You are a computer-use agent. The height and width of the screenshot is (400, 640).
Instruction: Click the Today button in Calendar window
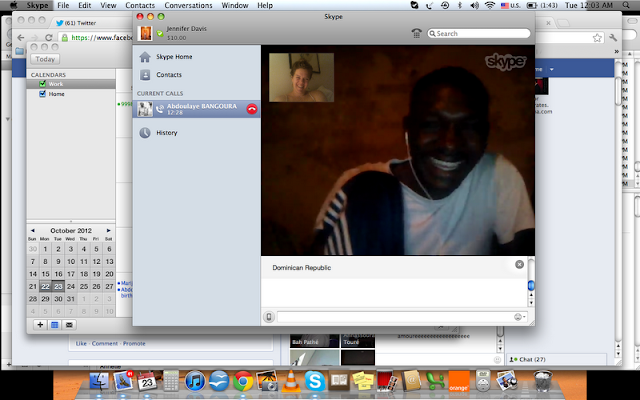coord(45,59)
